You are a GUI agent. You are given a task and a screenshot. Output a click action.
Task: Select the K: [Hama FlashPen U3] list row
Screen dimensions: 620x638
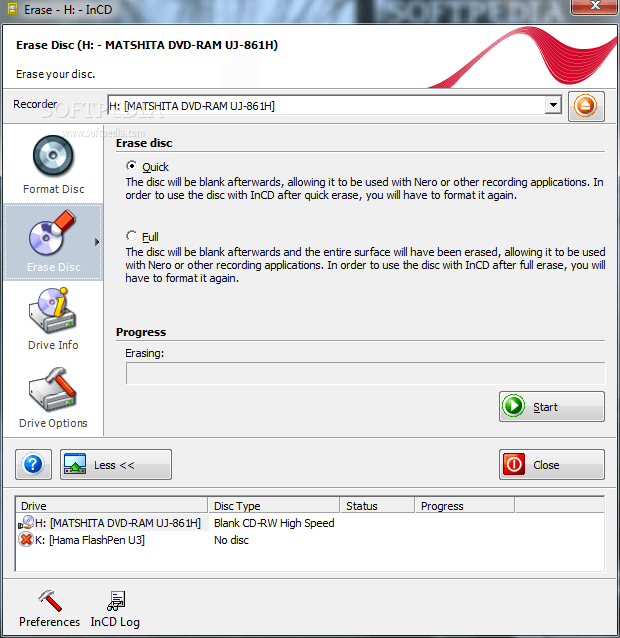pos(309,540)
